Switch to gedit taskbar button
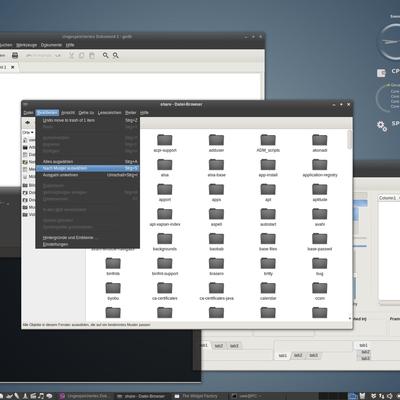The image size is (400, 400). (85, 396)
